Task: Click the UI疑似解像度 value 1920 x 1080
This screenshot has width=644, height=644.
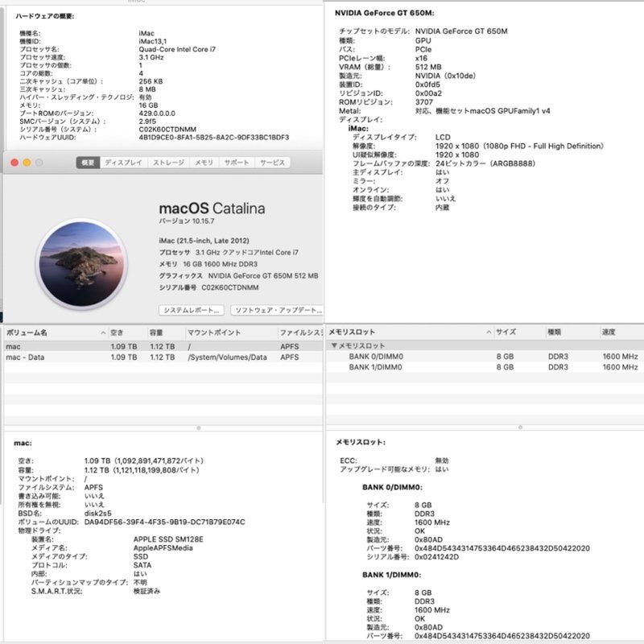Action: pos(457,155)
